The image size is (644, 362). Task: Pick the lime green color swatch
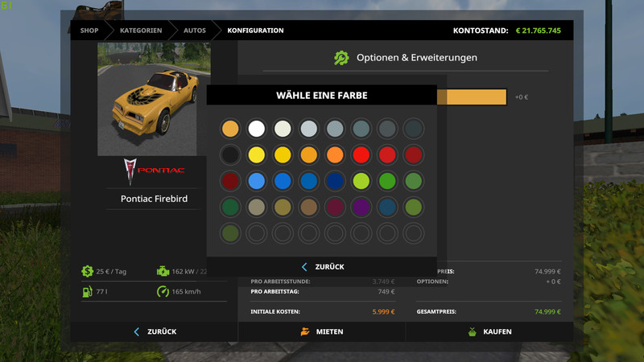click(361, 181)
